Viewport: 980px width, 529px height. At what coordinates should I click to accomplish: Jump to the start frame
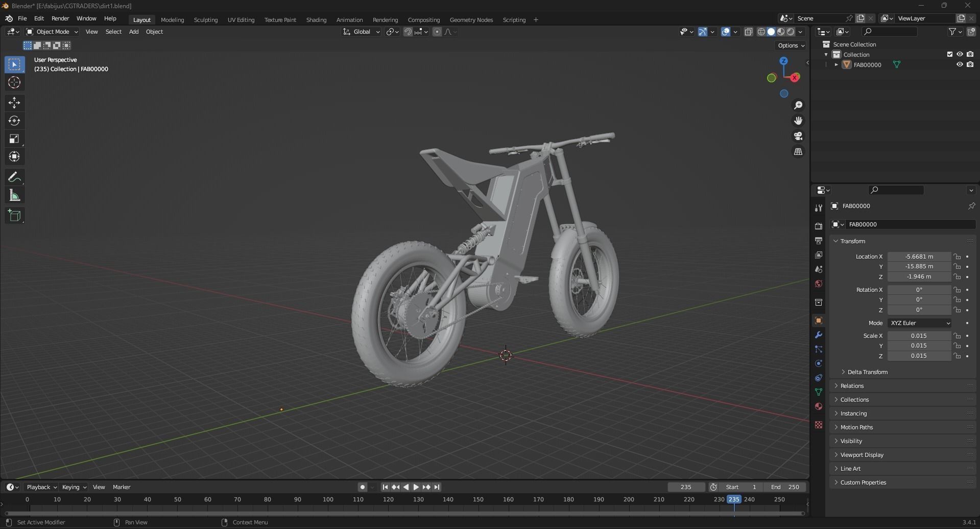pos(385,487)
